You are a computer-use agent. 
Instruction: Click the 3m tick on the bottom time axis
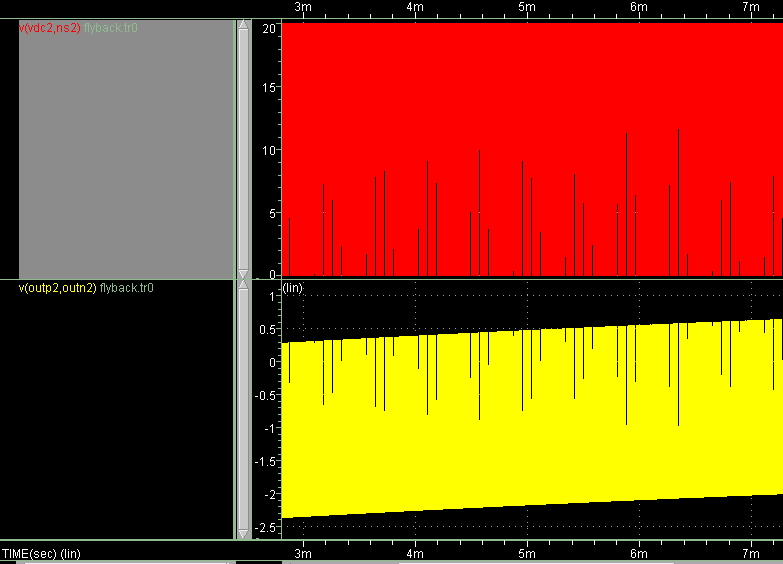pyautogui.click(x=303, y=554)
